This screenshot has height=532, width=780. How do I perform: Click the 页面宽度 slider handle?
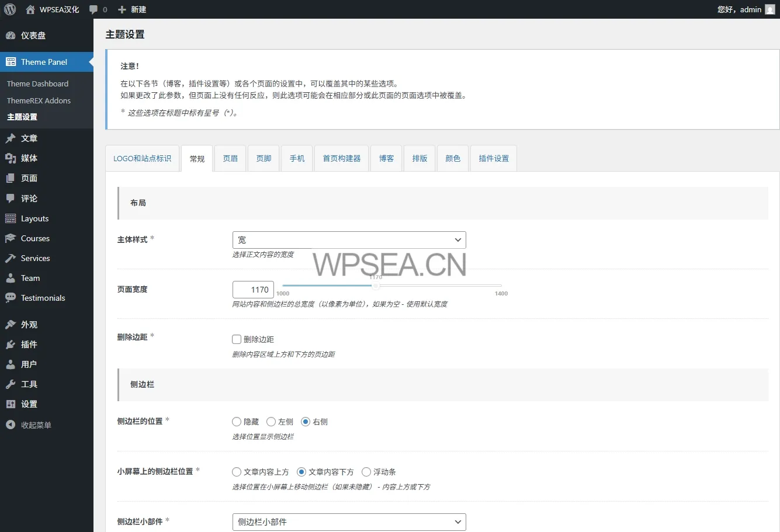pos(376,286)
